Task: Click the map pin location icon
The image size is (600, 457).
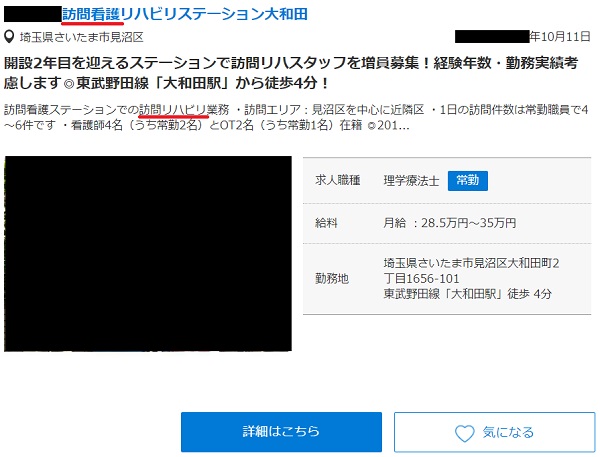Action: (9, 37)
